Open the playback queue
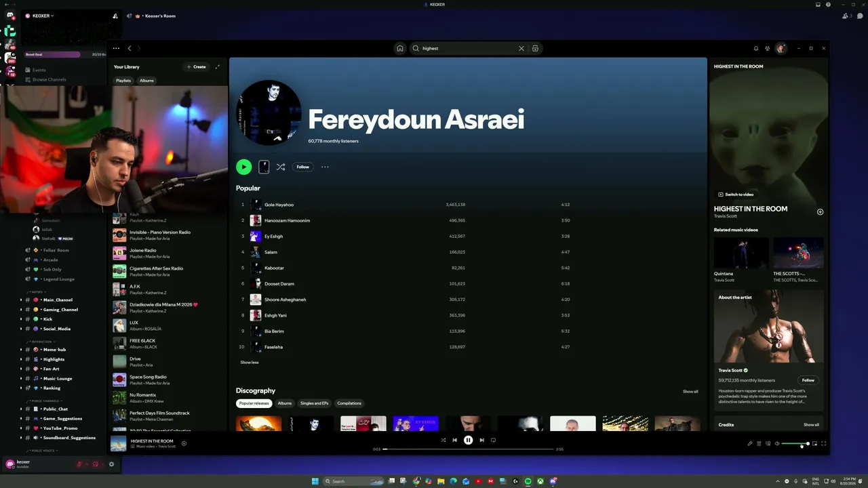 pyautogui.click(x=759, y=444)
